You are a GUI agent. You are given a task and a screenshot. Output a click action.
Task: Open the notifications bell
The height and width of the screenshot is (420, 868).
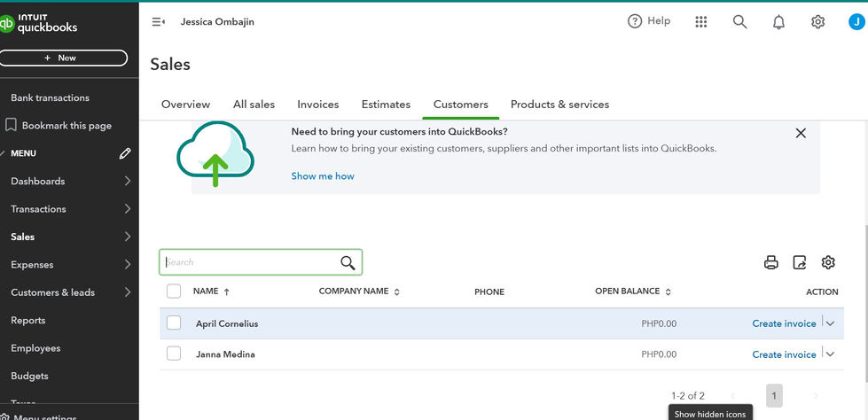click(778, 21)
